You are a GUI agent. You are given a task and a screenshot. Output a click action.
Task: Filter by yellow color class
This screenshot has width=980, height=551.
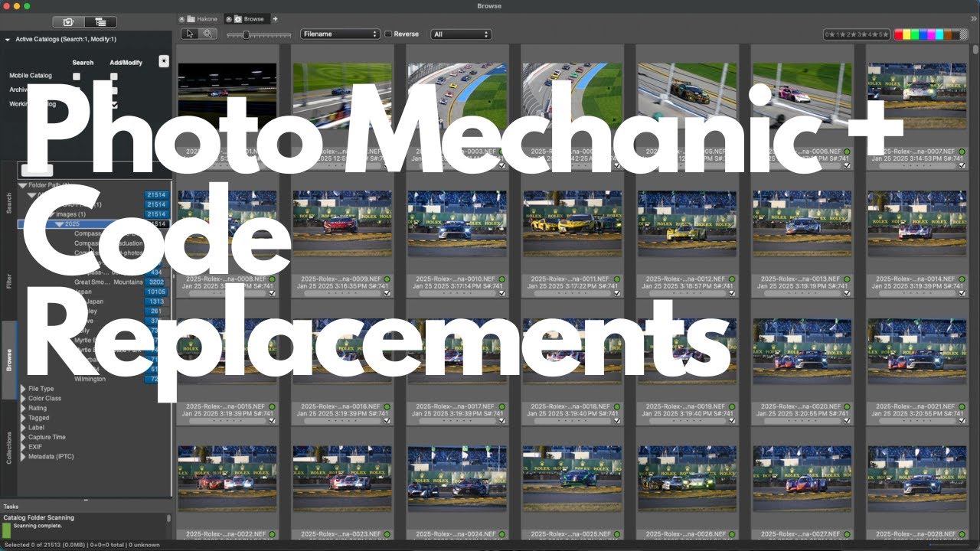(907, 34)
